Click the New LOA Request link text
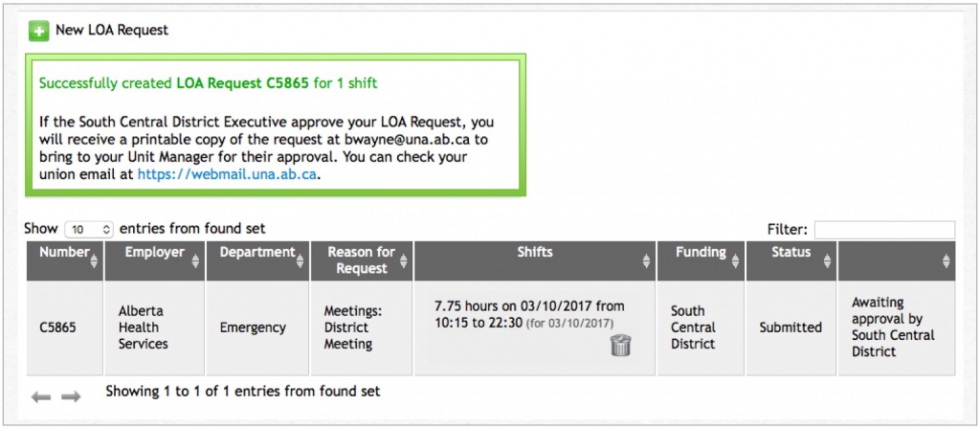 tap(112, 30)
